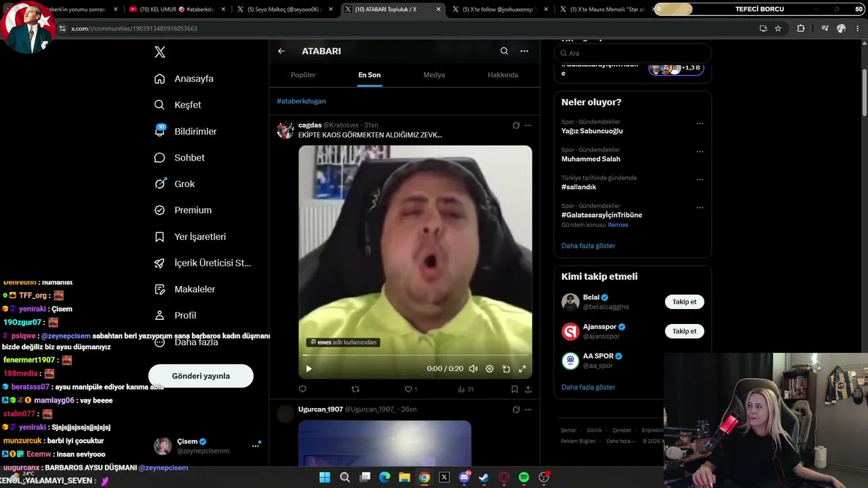Follow Ajansspor with Takip et
868x488 pixels.
[684, 331]
